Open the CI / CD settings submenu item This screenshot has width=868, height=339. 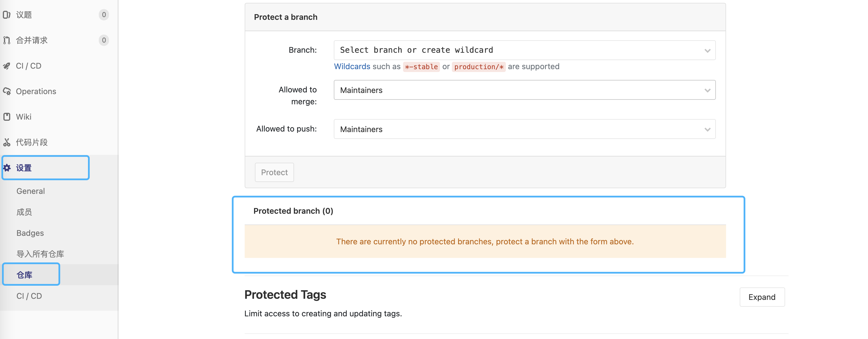[29, 296]
